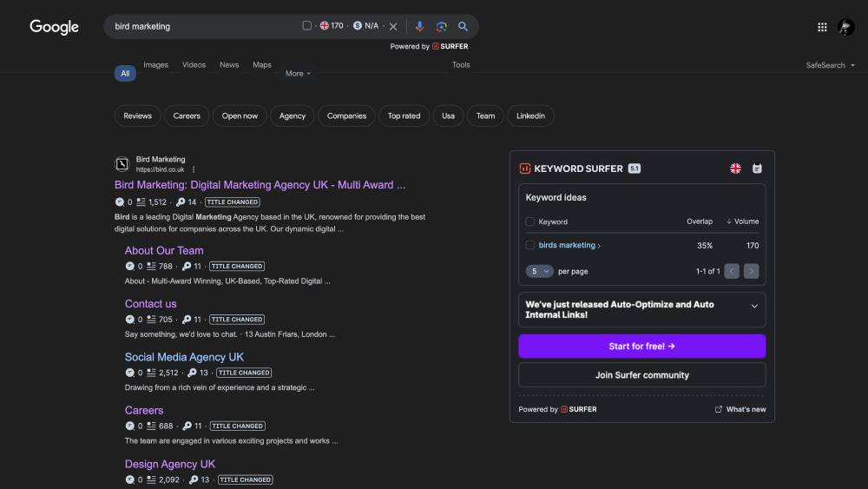Open options menu for Bird Marketing result
This screenshot has height=489, width=868.
tap(194, 169)
